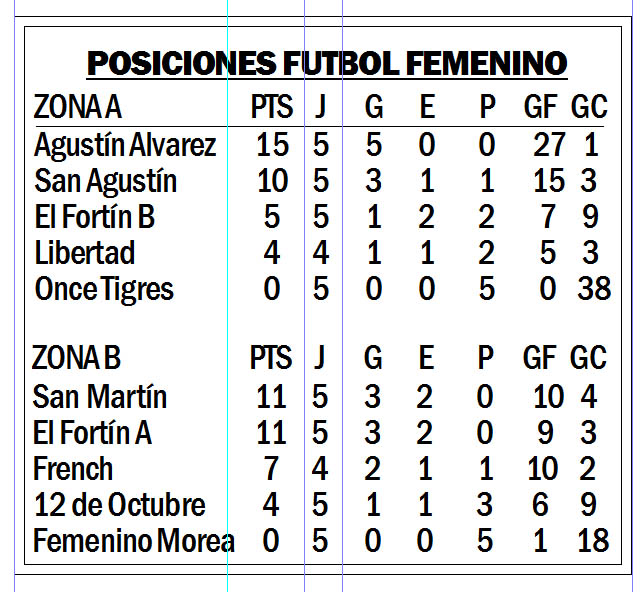Click the POSICIONES FUTBOL FEMENINO title
Viewport: 644px width, 592px height.
pyautogui.click(x=327, y=64)
